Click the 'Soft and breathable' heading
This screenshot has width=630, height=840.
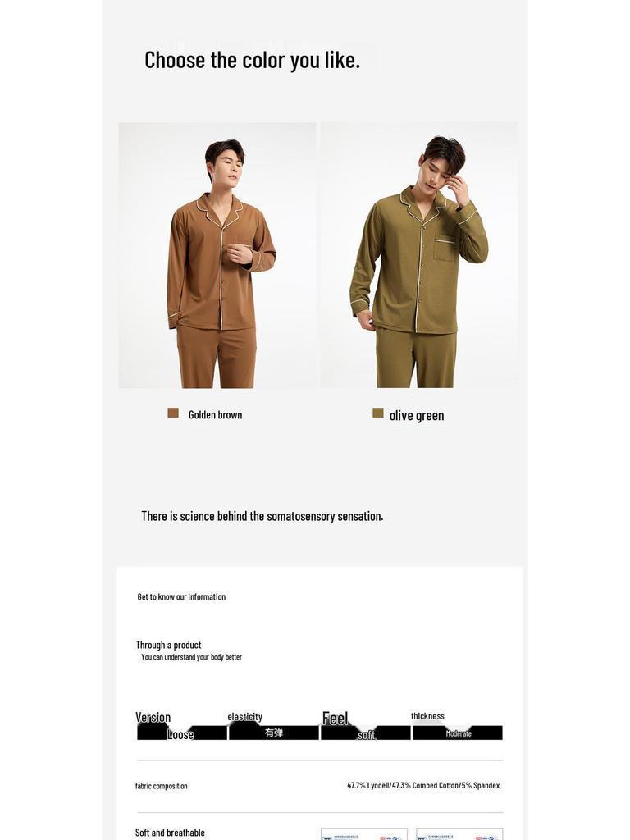coord(170,833)
